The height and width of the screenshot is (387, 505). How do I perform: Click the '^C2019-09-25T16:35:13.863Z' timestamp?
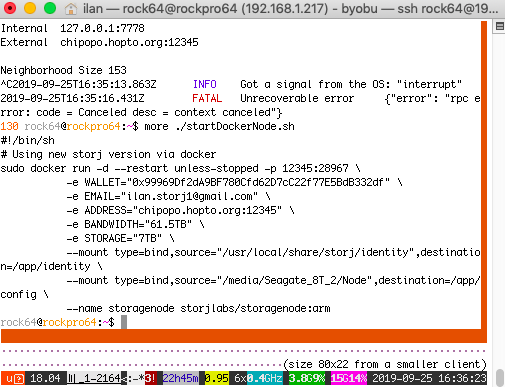click(78, 84)
